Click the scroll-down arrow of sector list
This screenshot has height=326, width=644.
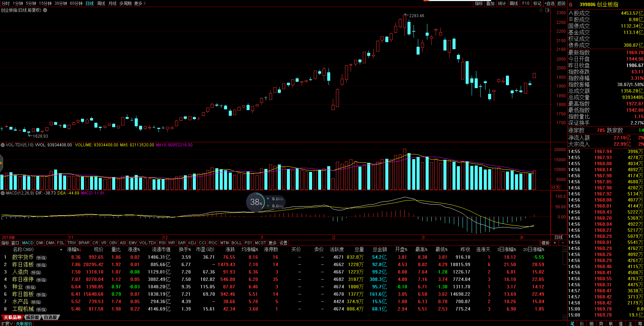point(565,317)
